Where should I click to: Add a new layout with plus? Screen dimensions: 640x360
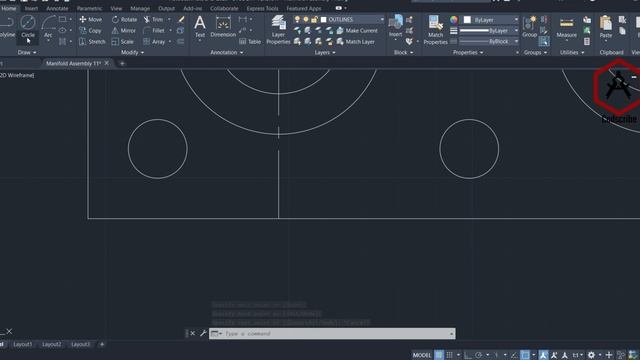click(102, 344)
